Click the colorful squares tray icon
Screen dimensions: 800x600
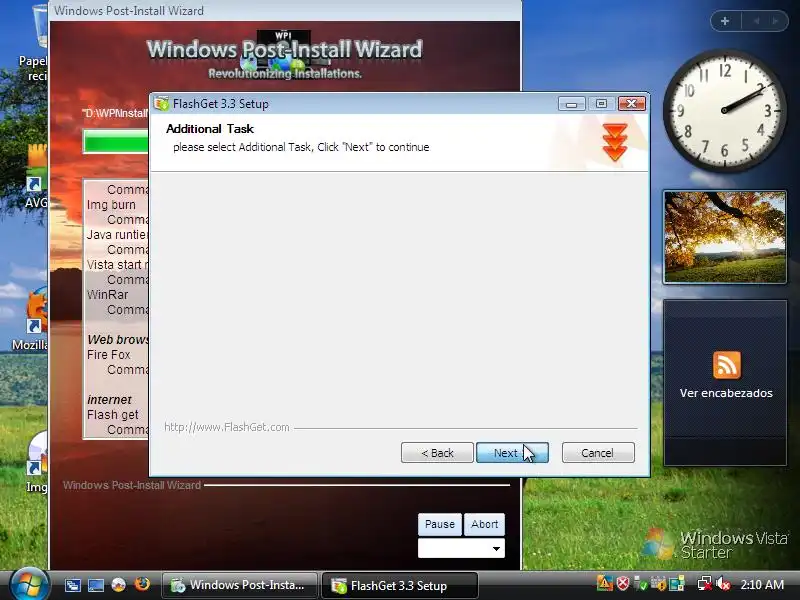coord(677,583)
